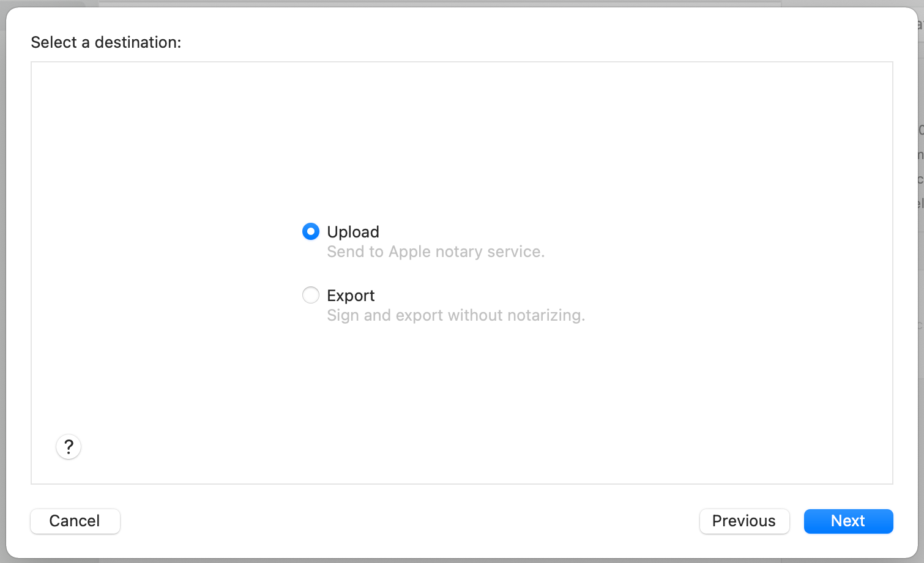This screenshot has height=563, width=924.
Task: Click the "Export" option label
Action: click(x=351, y=296)
